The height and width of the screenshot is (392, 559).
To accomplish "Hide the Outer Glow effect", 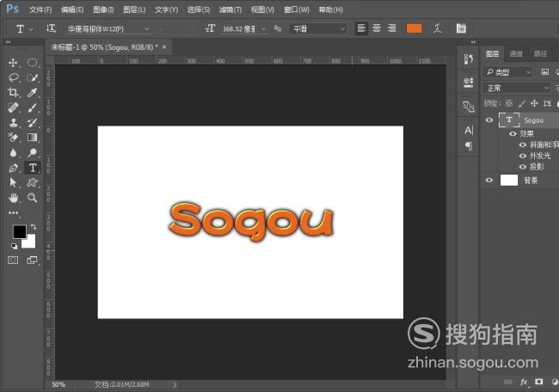I will 523,156.
